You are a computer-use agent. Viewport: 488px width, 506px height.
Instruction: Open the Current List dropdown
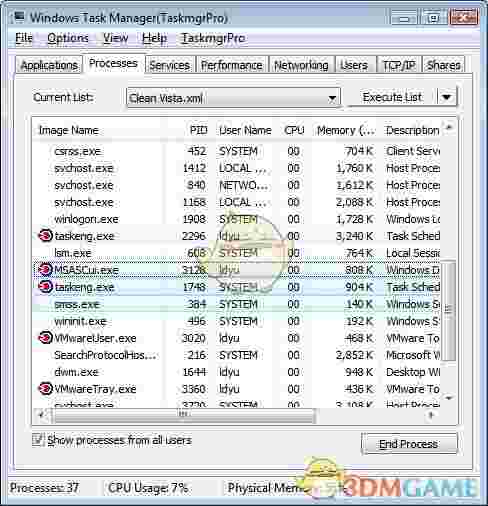[x=332, y=98]
